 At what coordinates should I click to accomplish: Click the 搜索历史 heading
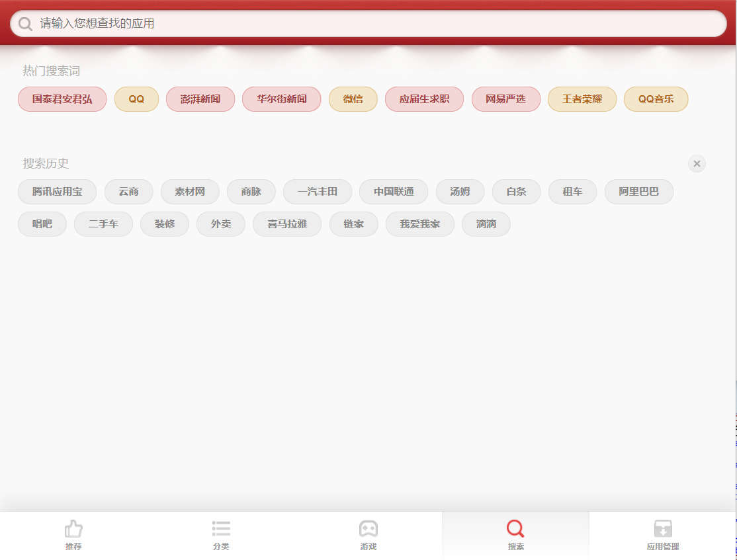pos(46,163)
